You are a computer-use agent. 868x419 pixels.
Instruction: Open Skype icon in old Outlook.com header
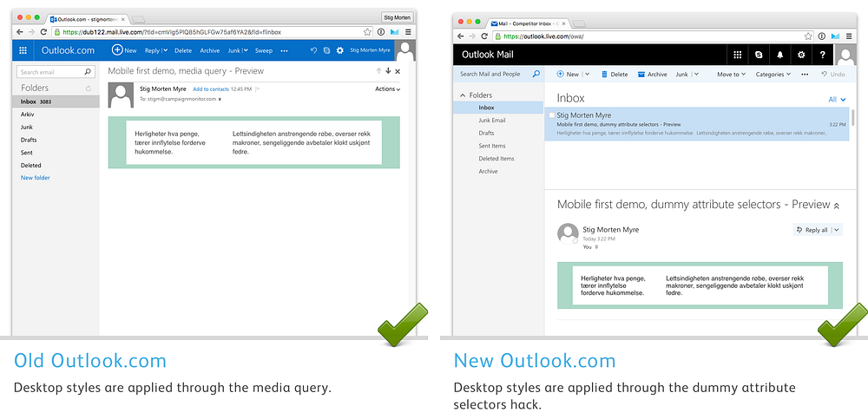click(326, 50)
